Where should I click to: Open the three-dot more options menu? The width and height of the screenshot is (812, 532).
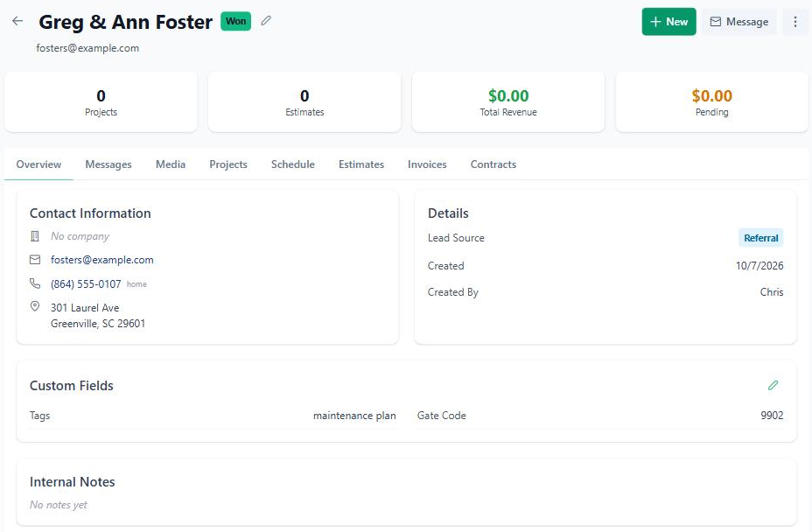(x=794, y=22)
